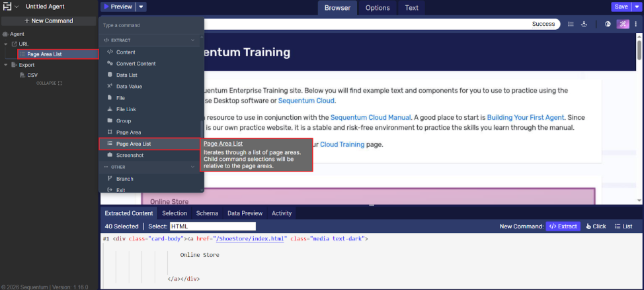
Task: Select the Data Value command
Action: click(129, 86)
